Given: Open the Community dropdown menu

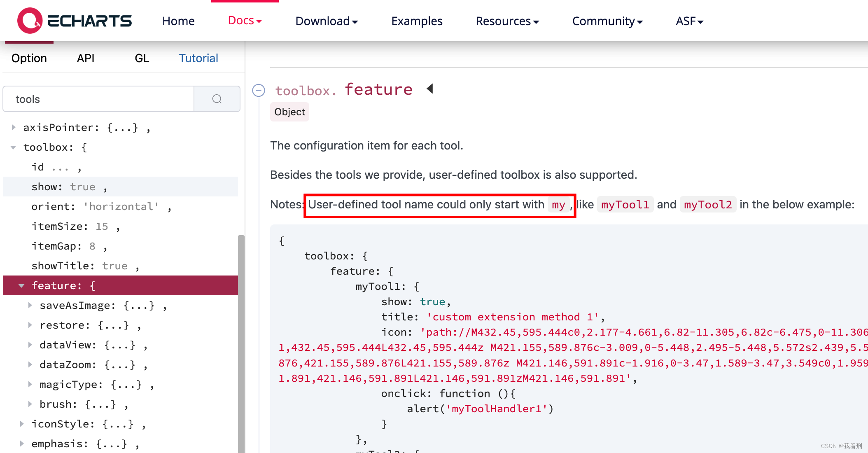Looking at the screenshot, I should pos(607,21).
